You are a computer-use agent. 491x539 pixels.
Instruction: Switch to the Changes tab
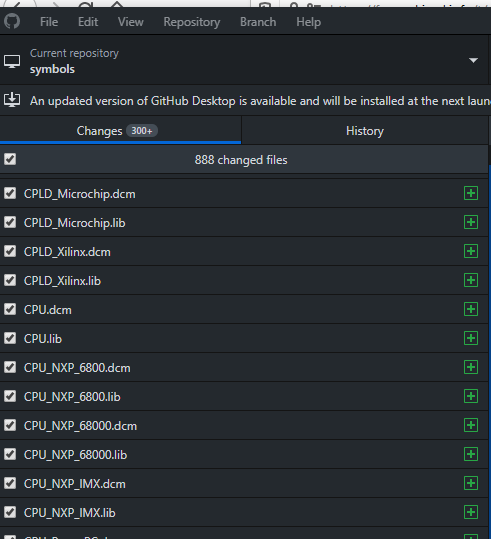click(x=120, y=131)
